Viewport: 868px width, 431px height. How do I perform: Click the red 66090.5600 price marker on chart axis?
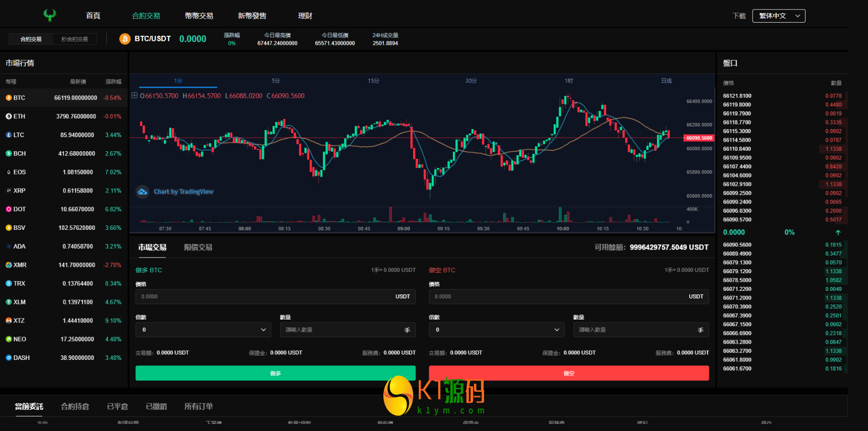(699, 138)
